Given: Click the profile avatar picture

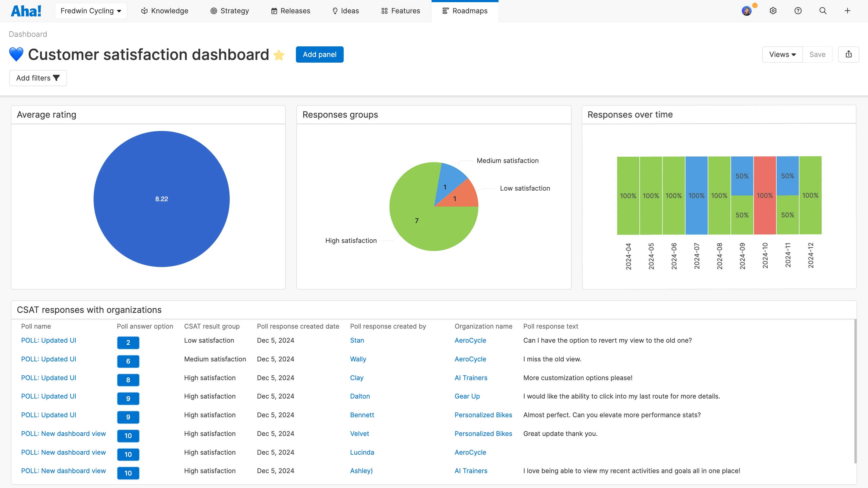Looking at the screenshot, I should [x=747, y=11].
